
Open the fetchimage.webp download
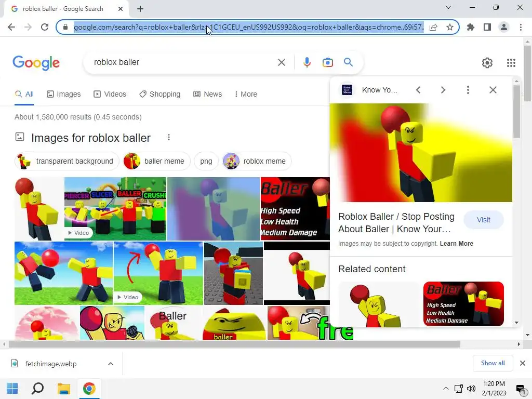[x=51, y=364]
